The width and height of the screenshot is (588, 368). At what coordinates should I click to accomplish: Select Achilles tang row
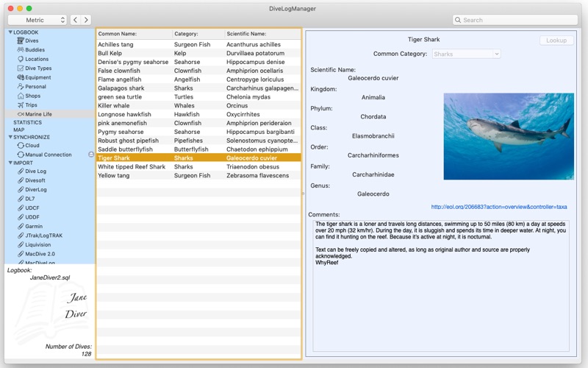[198, 44]
